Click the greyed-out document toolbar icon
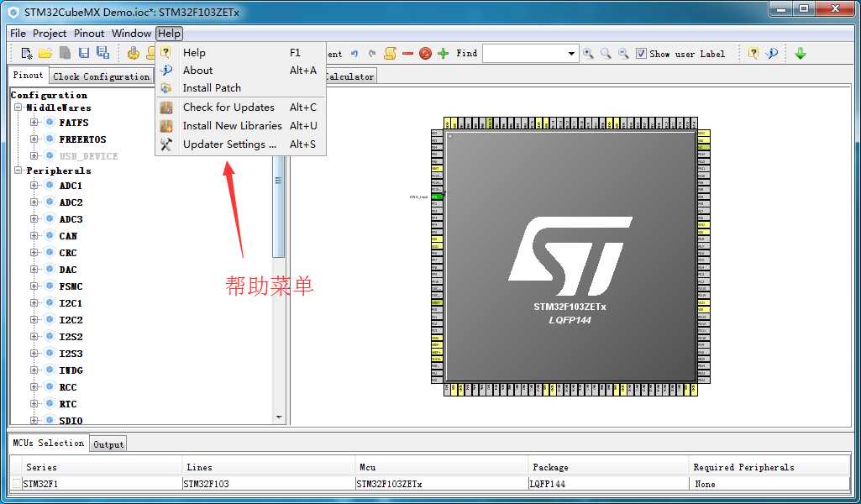861x504 pixels. tap(65, 53)
